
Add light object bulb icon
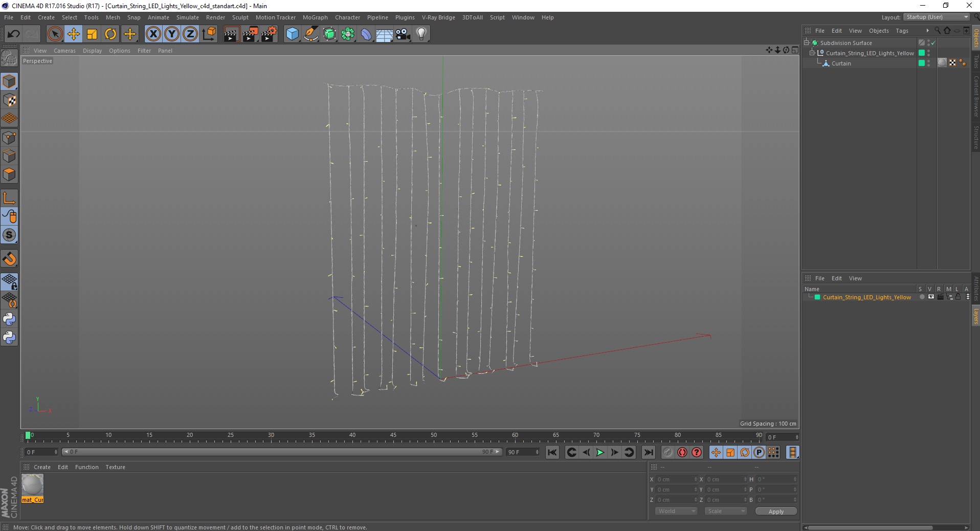click(x=421, y=34)
